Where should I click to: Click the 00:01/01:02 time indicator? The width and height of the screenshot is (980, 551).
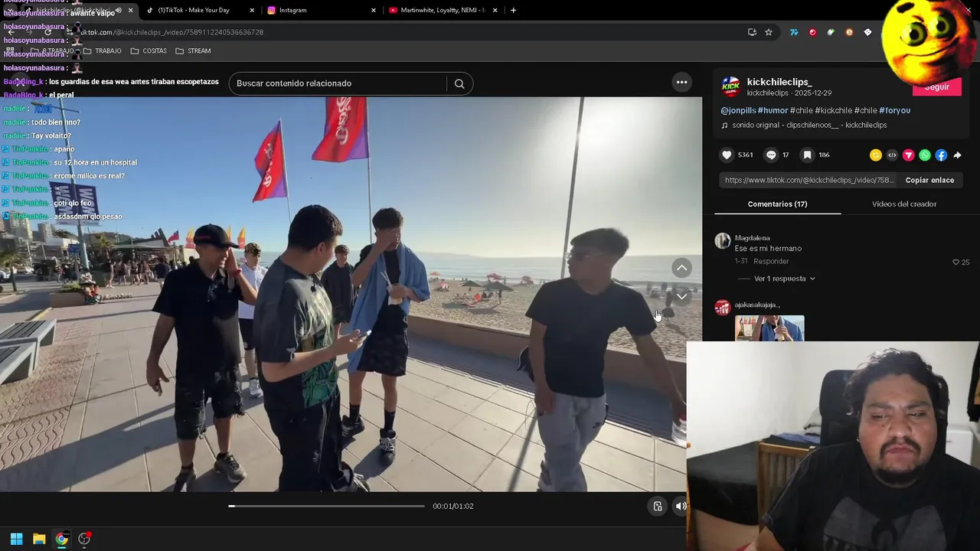[x=452, y=507]
